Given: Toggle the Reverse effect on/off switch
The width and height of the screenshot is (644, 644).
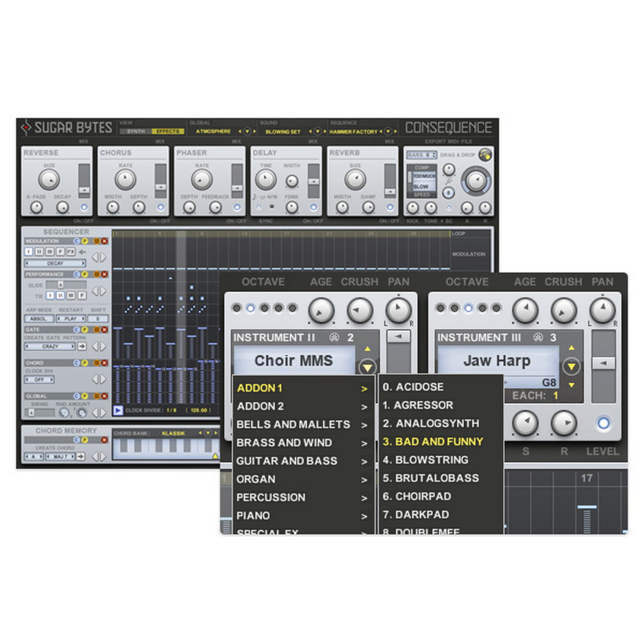Looking at the screenshot, I should click(x=84, y=208).
